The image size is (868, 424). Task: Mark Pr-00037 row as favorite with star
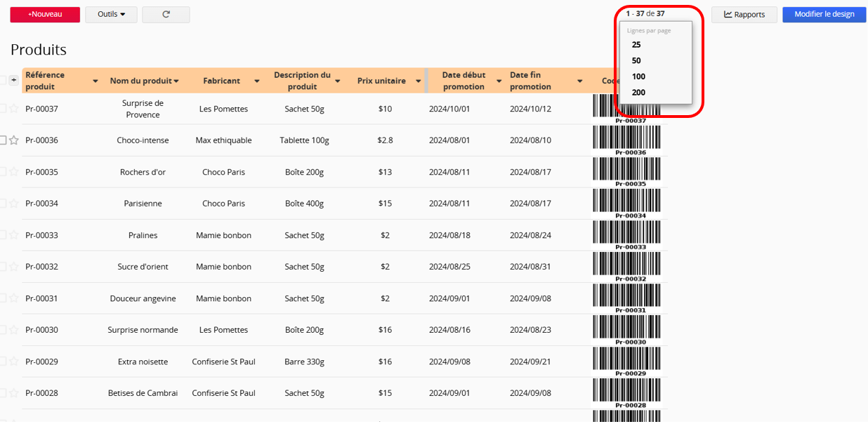pos(13,109)
